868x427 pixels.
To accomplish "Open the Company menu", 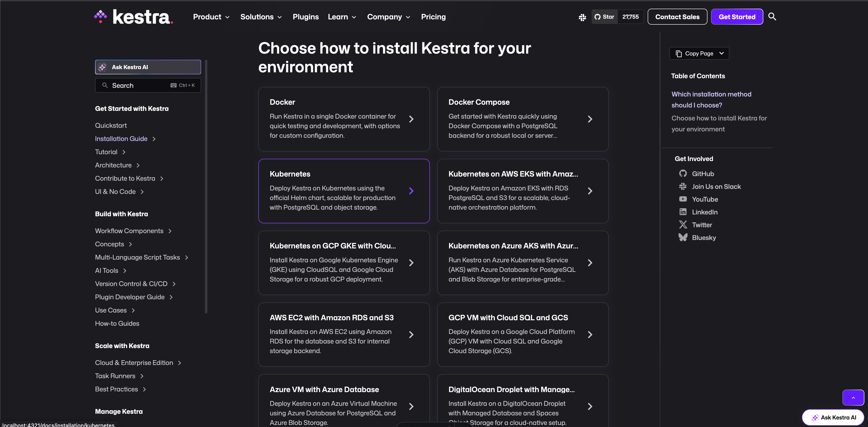I will click(389, 17).
